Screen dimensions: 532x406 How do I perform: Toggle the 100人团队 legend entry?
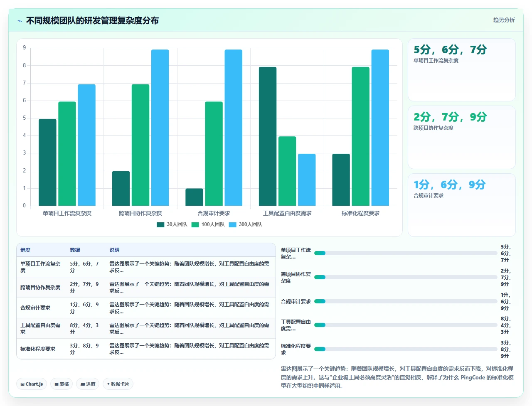click(208, 224)
